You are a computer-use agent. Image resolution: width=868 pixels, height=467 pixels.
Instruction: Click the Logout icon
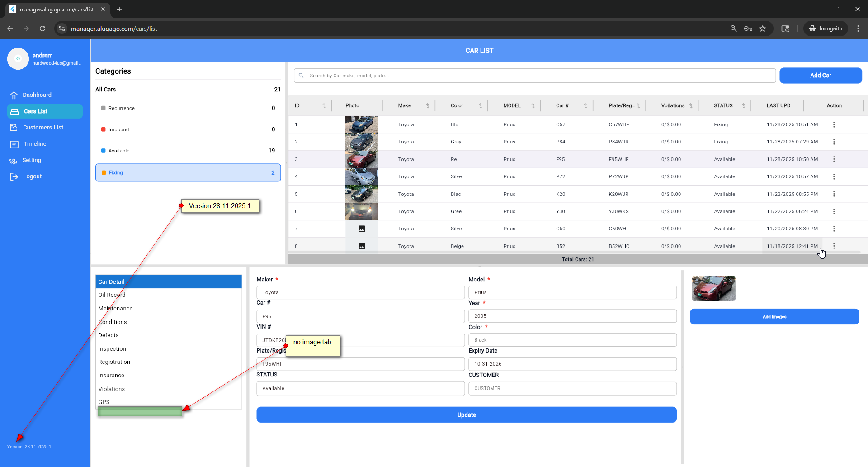click(14, 177)
